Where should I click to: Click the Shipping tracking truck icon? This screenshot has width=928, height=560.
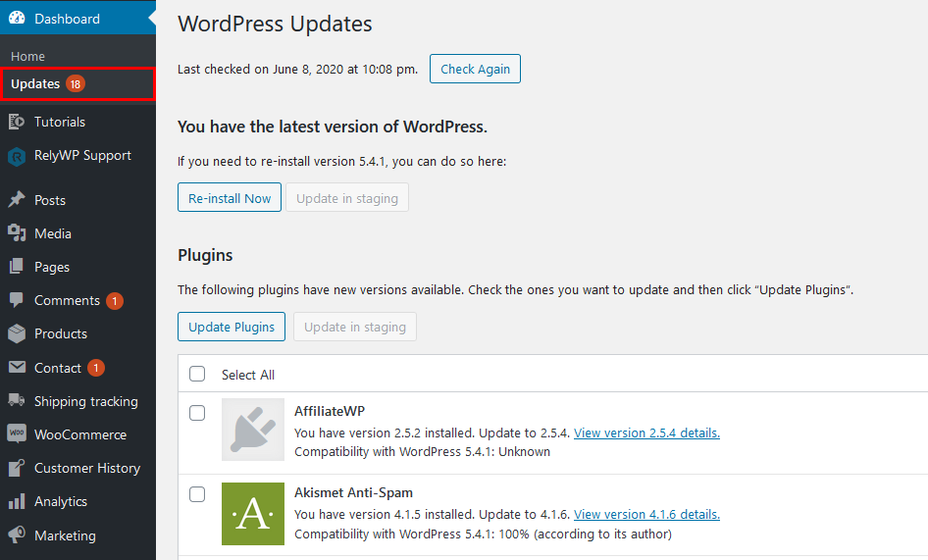(17, 400)
